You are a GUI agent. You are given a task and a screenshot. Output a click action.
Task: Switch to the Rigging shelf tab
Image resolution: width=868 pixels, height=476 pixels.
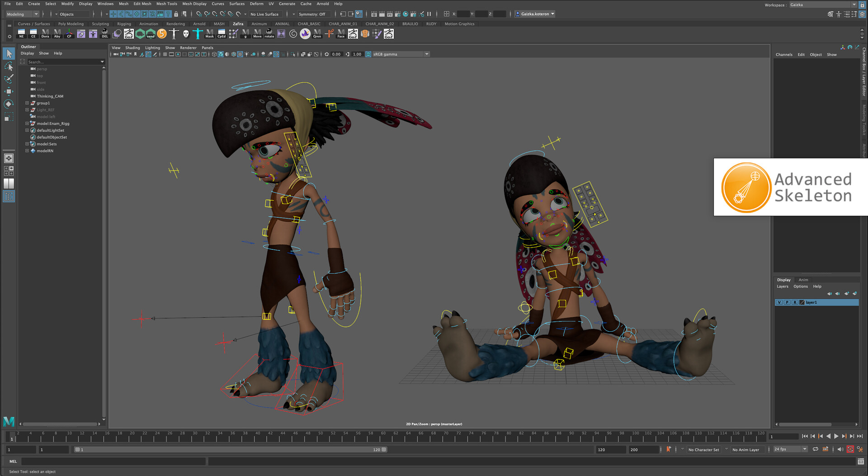coord(124,24)
